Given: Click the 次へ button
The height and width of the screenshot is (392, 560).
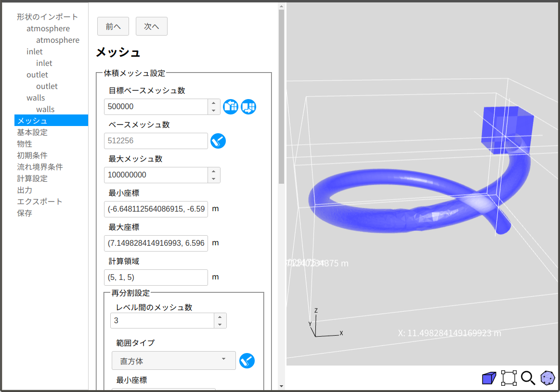Looking at the screenshot, I should [x=151, y=26].
